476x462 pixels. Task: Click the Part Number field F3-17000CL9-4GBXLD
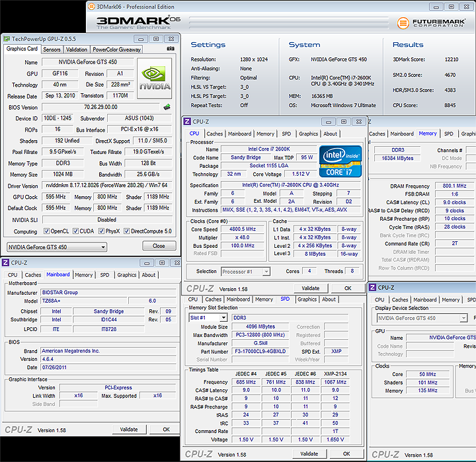[x=260, y=351]
